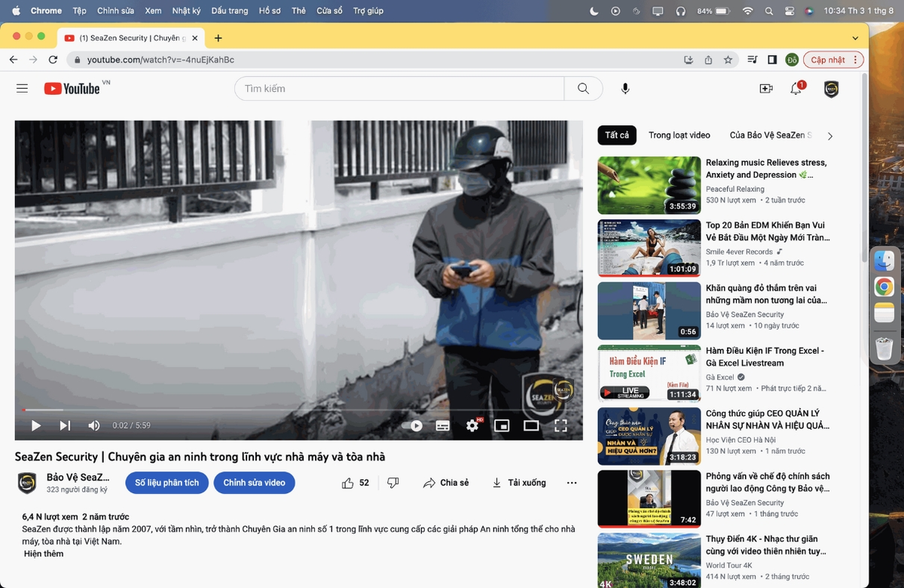
Task: Play the video
Action: click(35, 425)
